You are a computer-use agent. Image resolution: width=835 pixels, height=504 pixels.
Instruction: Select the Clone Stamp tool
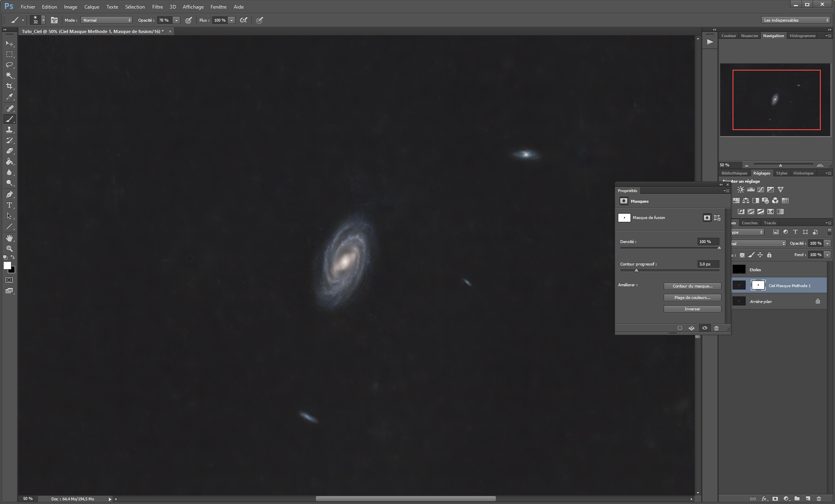(x=9, y=130)
